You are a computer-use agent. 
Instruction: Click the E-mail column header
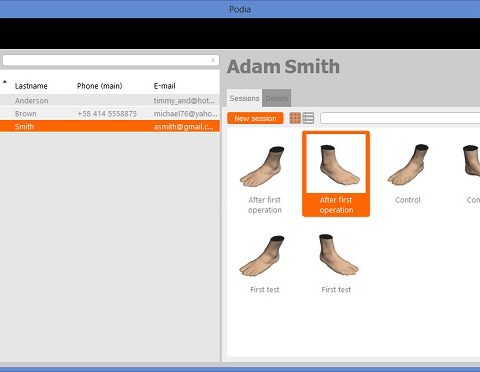164,86
